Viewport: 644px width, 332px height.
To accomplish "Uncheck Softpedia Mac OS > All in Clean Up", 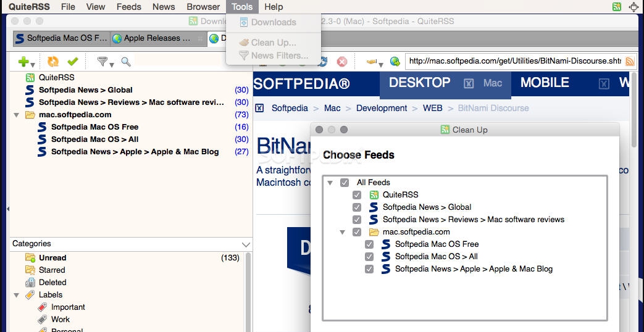I will coord(369,257).
